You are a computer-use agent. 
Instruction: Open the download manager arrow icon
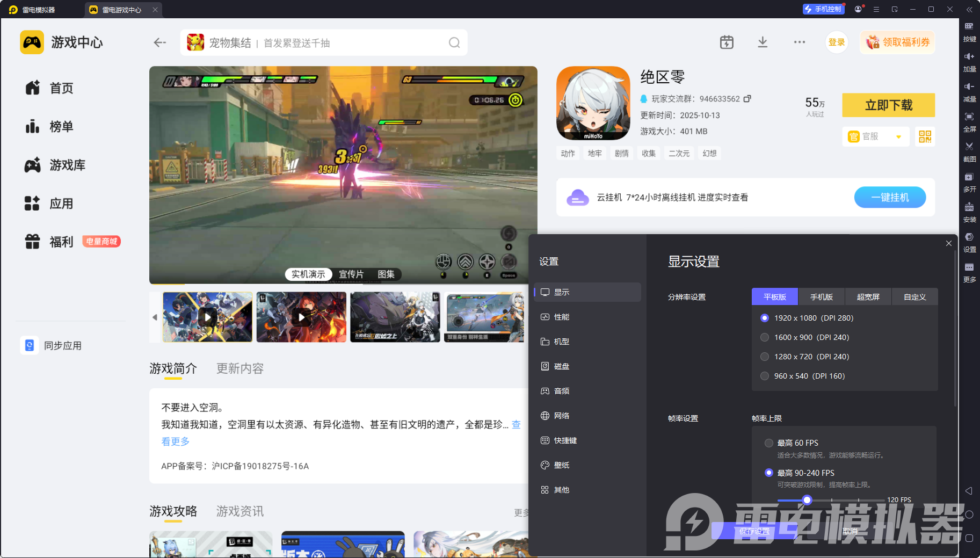click(763, 42)
